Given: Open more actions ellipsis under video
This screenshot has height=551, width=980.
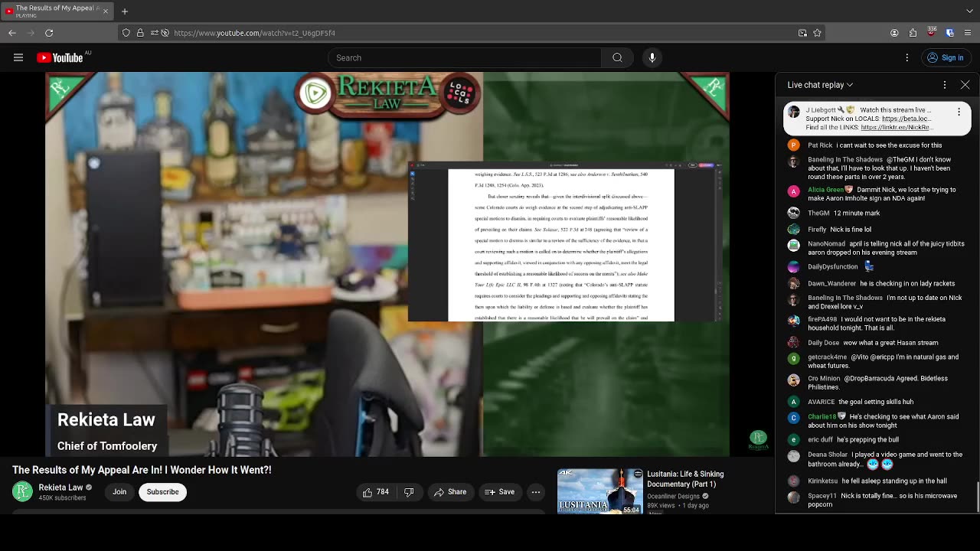Looking at the screenshot, I should (x=536, y=492).
